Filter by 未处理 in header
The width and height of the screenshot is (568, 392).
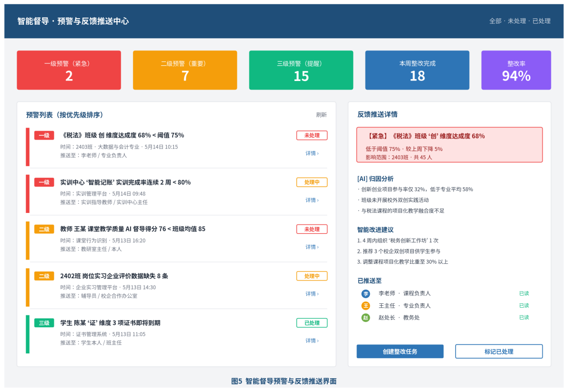click(517, 21)
